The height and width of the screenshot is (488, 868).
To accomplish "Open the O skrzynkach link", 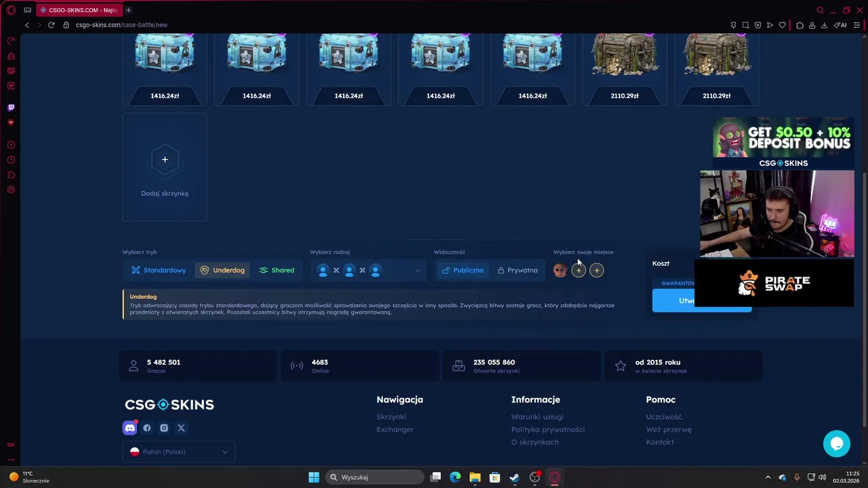I will tap(535, 443).
